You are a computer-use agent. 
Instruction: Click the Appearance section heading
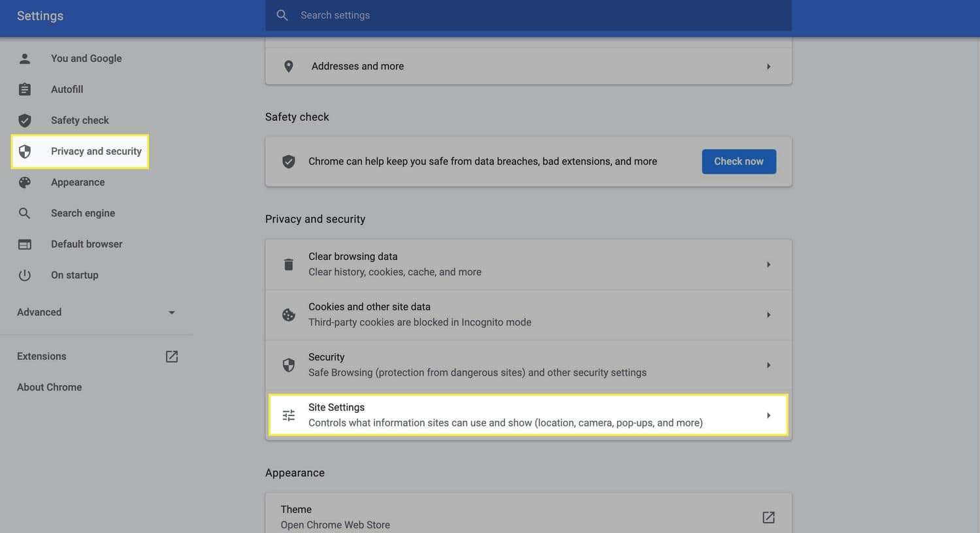tap(295, 473)
